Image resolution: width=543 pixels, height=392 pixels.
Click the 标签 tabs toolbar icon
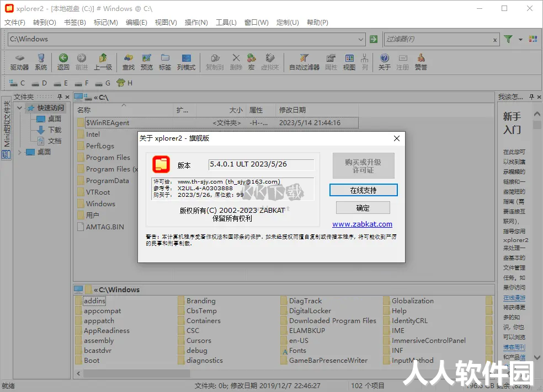click(165, 62)
